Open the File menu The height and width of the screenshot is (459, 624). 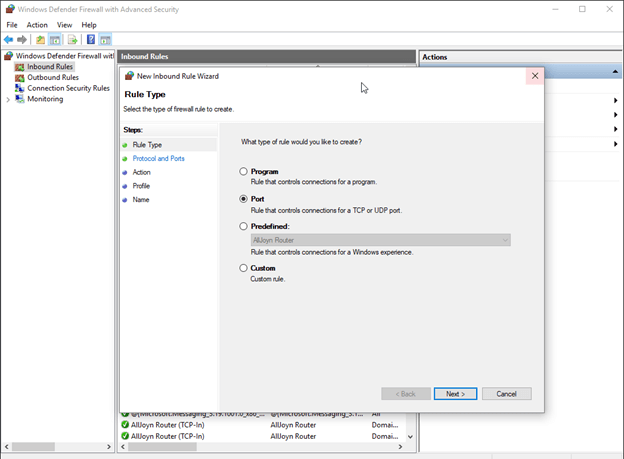coord(12,25)
